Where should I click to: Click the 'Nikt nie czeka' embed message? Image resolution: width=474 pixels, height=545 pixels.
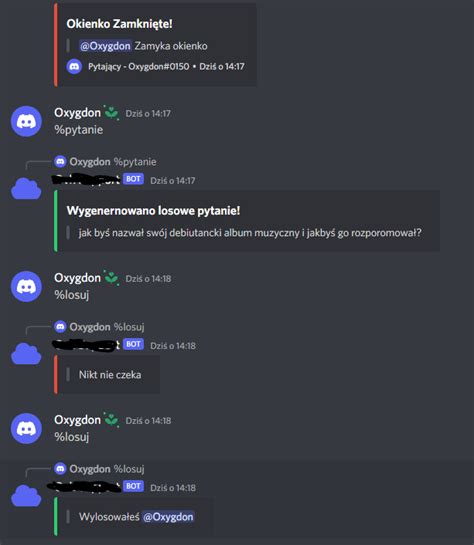[110, 375]
